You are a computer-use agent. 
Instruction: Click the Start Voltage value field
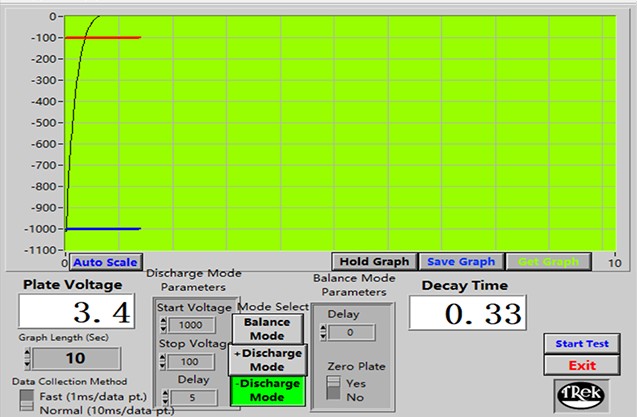point(190,325)
